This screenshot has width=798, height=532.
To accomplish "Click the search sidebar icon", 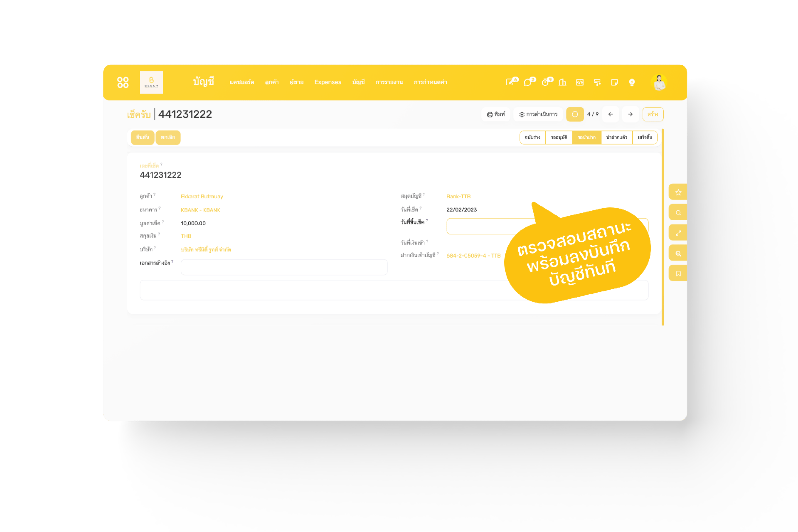I will pos(678,212).
